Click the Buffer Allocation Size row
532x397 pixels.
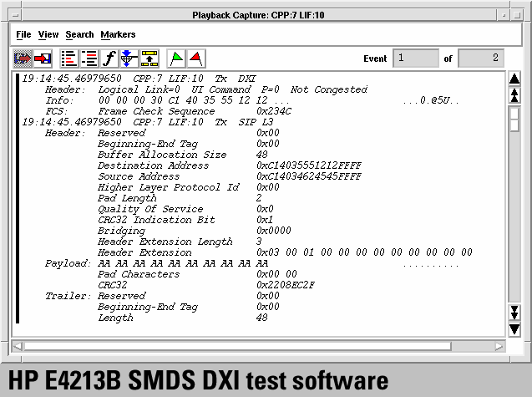(183, 155)
